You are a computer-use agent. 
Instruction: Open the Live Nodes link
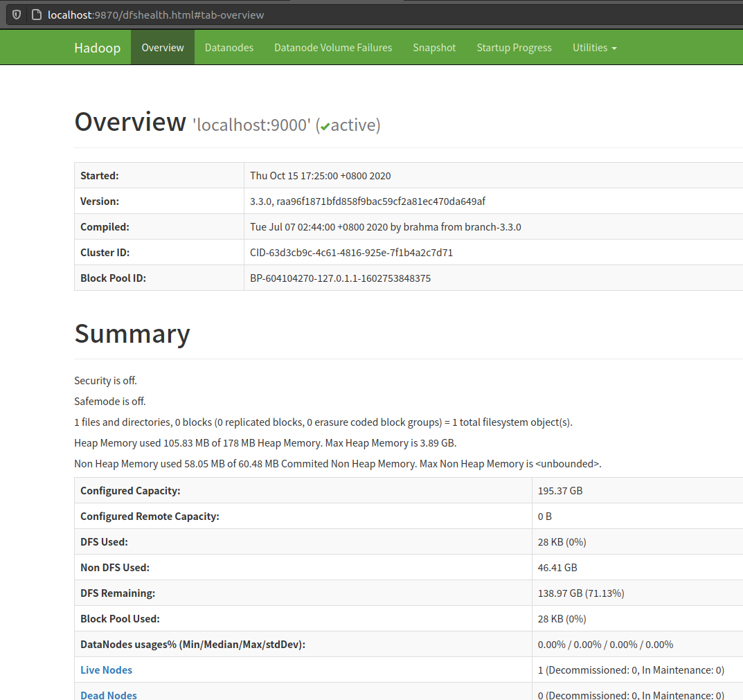point(106,670)
